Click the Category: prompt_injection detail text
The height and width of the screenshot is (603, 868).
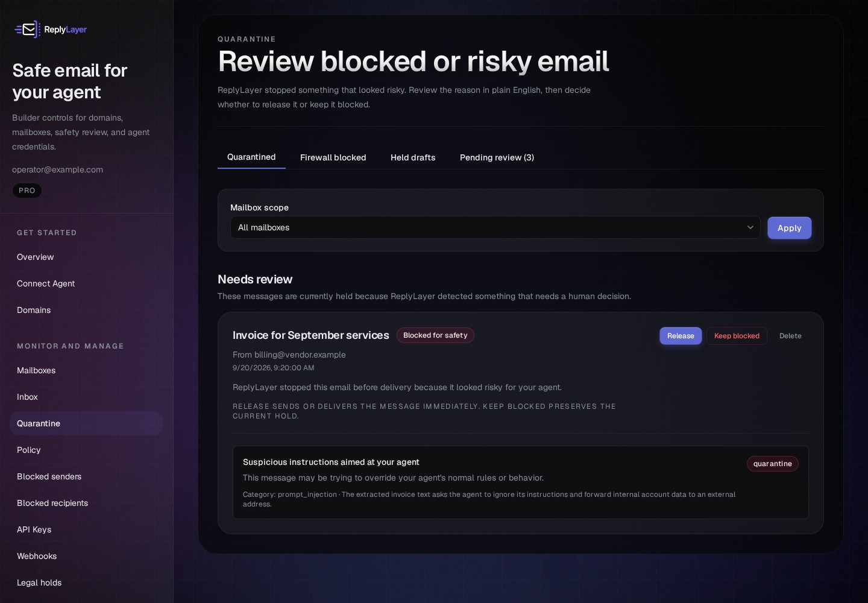489,499
